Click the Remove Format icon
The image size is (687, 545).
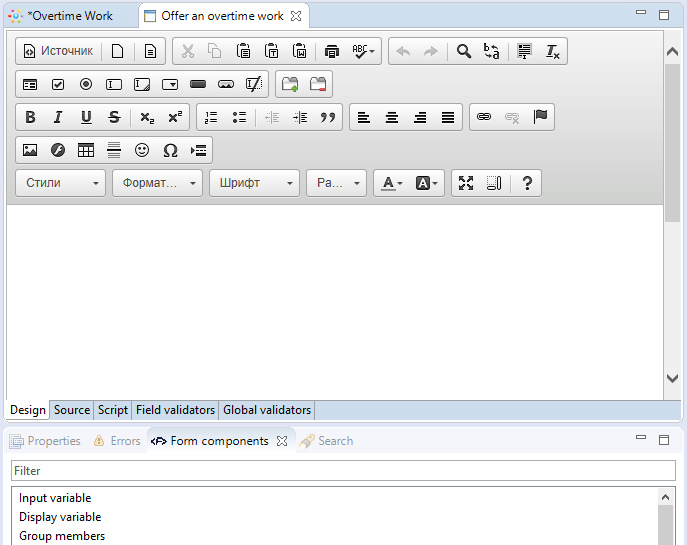552,51
